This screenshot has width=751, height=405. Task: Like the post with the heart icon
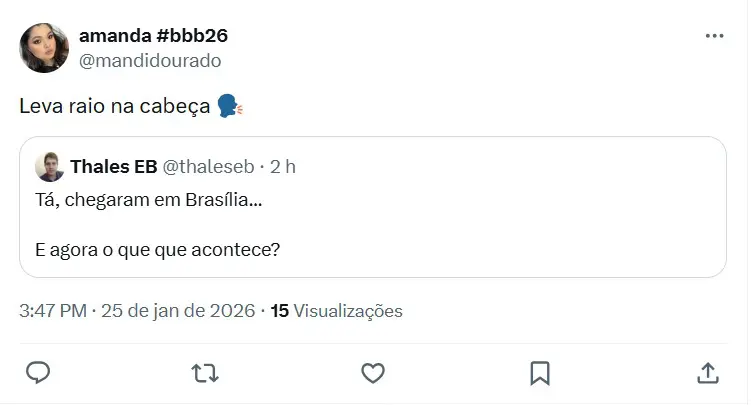[373, 373]
